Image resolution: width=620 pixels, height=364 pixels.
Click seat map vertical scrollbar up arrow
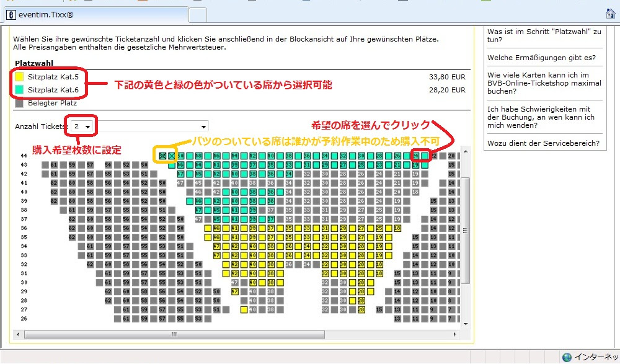466,151
